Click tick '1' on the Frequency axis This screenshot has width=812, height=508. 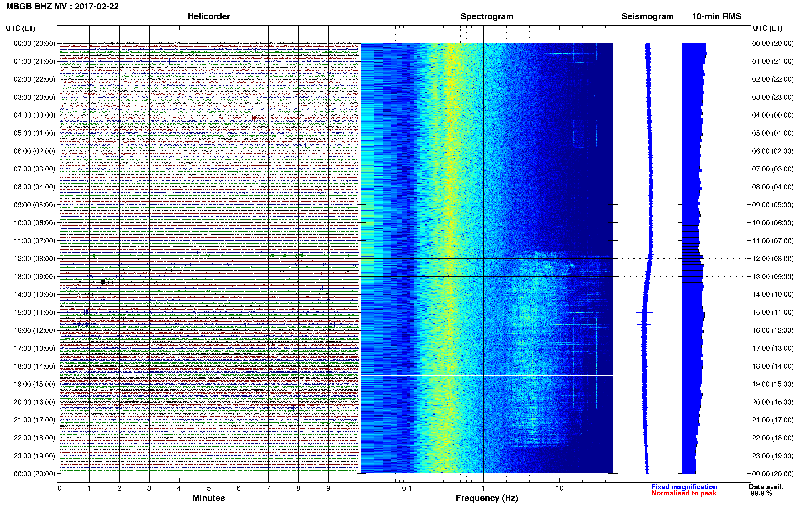(x=483, y=488)
